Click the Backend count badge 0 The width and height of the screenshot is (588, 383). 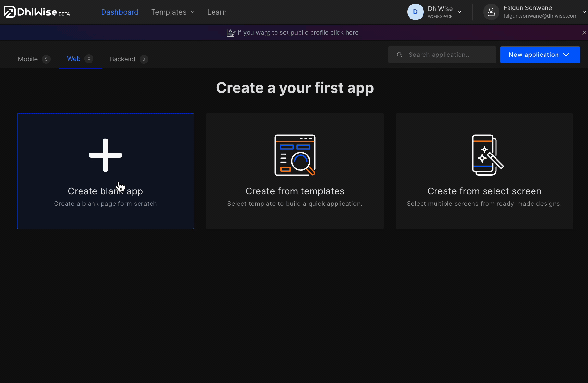point(144,59)
